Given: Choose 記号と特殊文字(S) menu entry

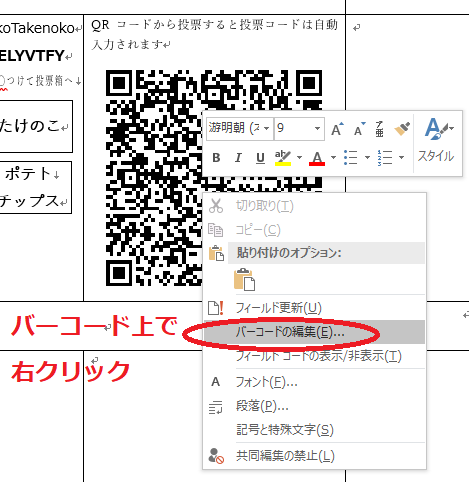Looking at the screenshot, I should click(314, 430).
